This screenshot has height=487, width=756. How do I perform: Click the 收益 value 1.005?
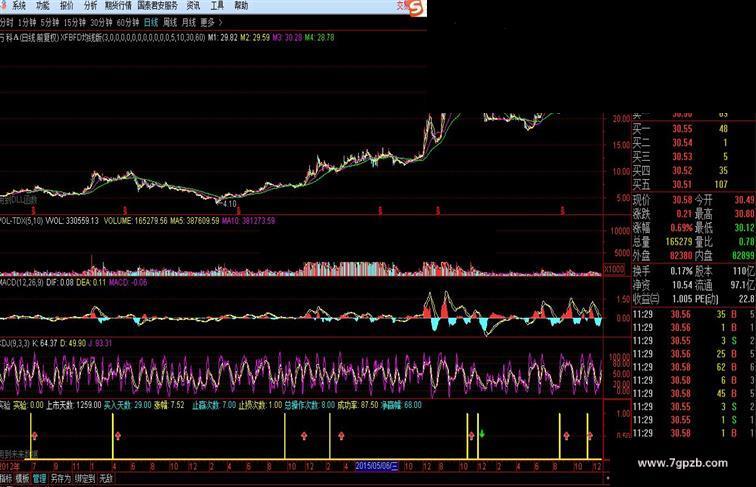(x=682, y=299)
